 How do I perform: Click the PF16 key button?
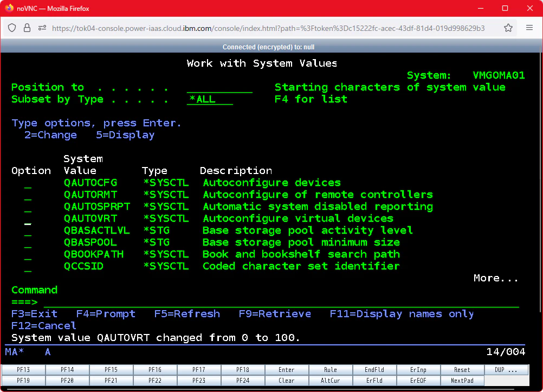click(x=155, y=370)
